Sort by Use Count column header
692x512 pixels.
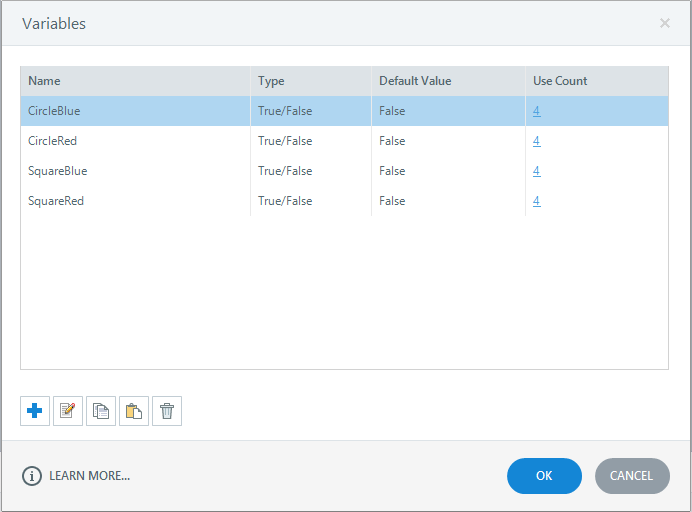click(597, 81)
